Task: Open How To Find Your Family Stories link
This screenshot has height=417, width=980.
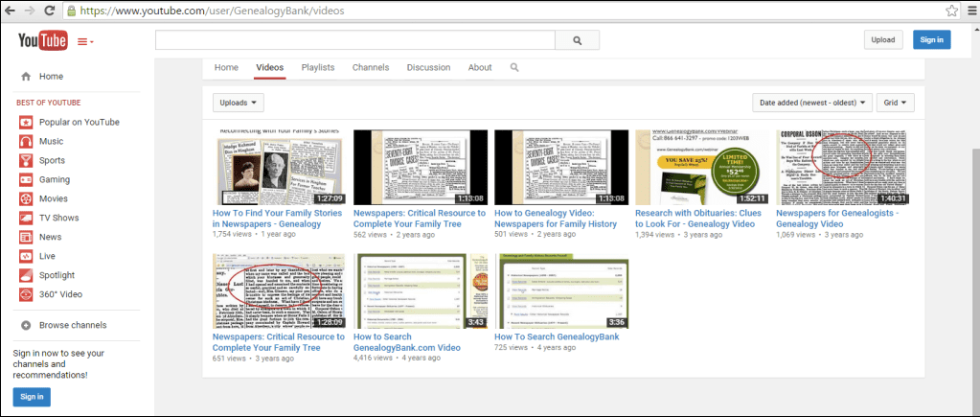Action: tap(278, 219)
